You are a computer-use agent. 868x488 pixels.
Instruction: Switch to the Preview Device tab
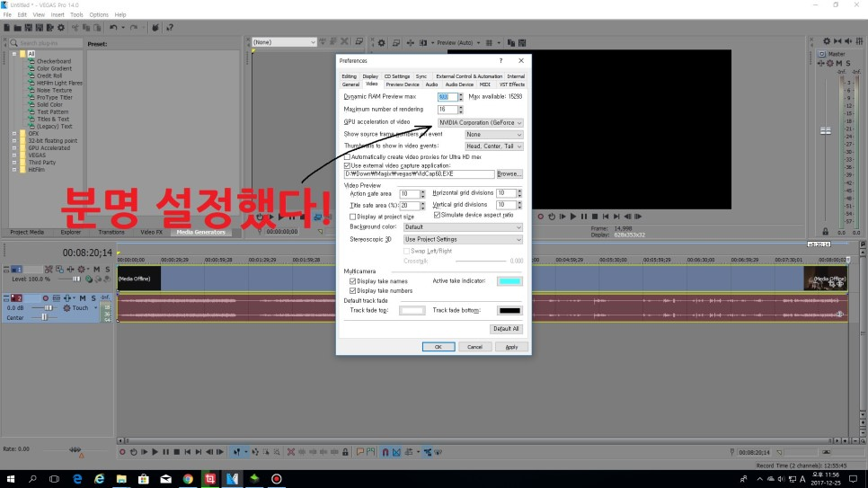(x=403, y=84)
